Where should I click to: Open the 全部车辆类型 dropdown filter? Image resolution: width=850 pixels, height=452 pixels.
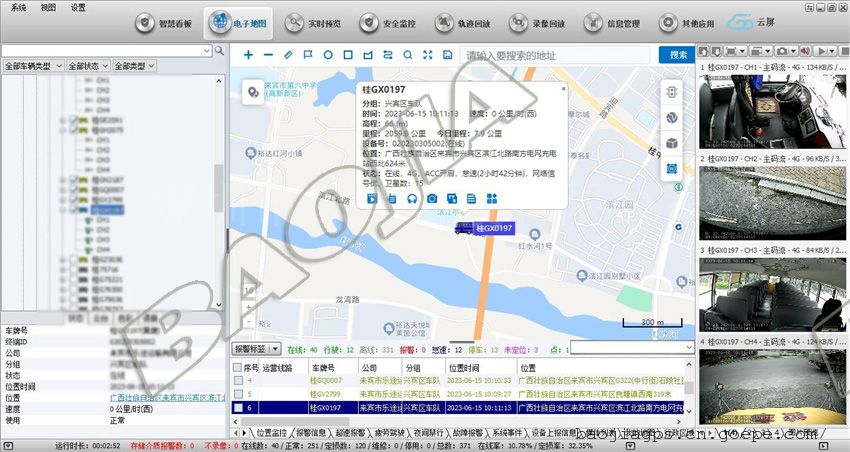(32, 66)
